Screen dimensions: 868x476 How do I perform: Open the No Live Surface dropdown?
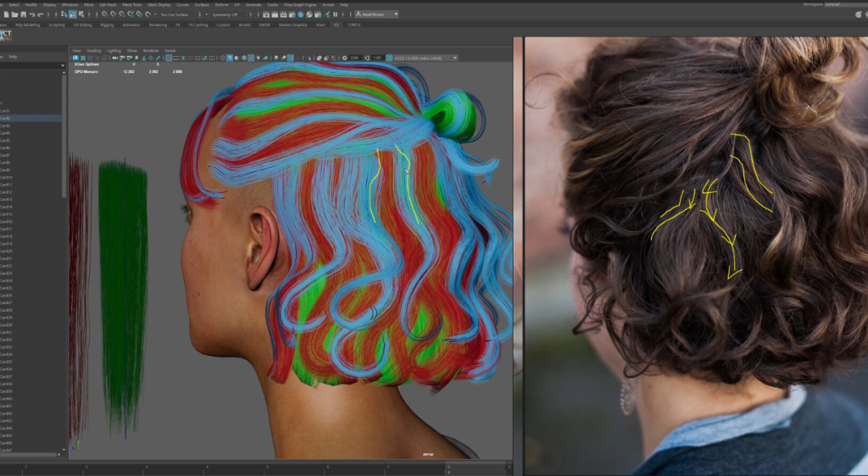tap(176, 14)
